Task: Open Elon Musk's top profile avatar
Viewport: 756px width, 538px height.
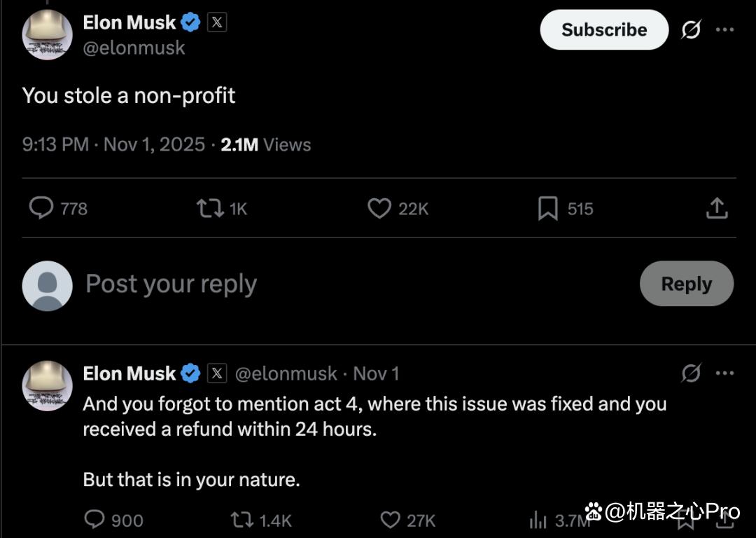Action: click(48, 35)
